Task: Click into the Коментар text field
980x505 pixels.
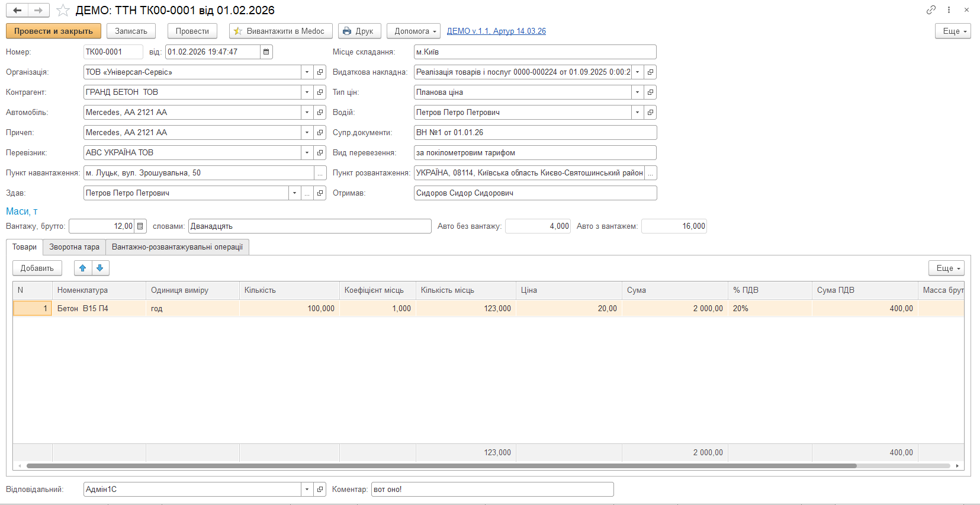Action: 491,490
